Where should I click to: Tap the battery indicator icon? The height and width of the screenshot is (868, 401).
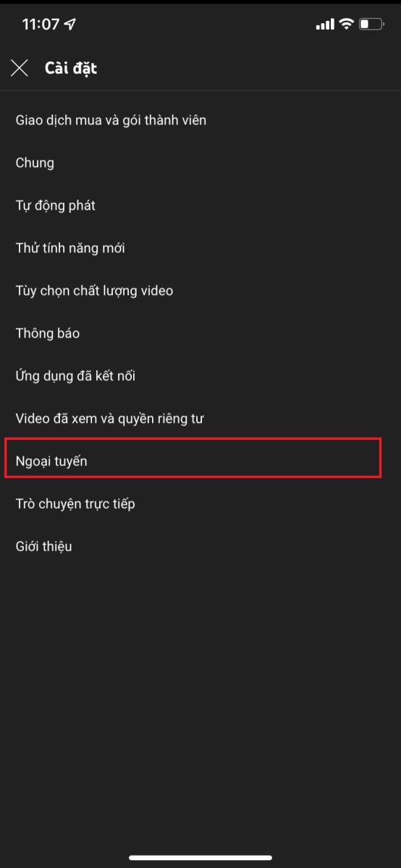click(371, 25)
